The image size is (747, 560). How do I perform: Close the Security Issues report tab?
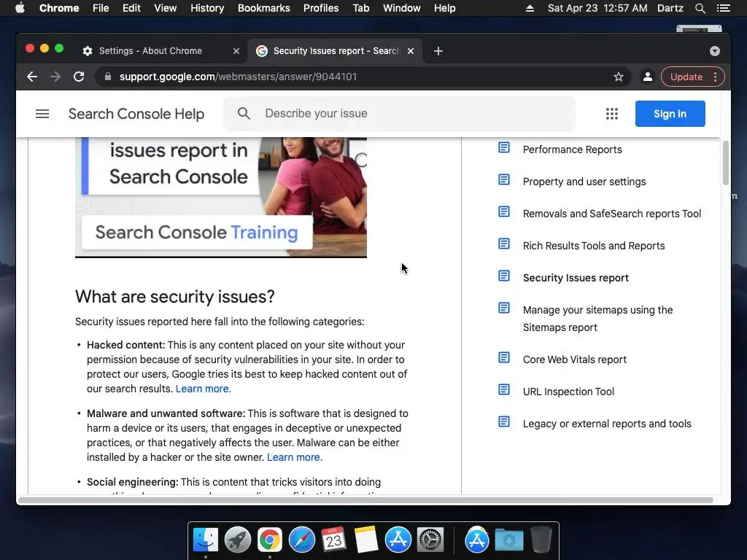click(411, 51)
